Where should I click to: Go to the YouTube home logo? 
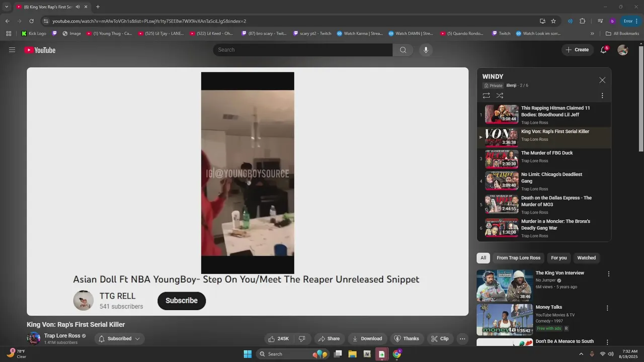pyautogui.click(x=40, y=50)
